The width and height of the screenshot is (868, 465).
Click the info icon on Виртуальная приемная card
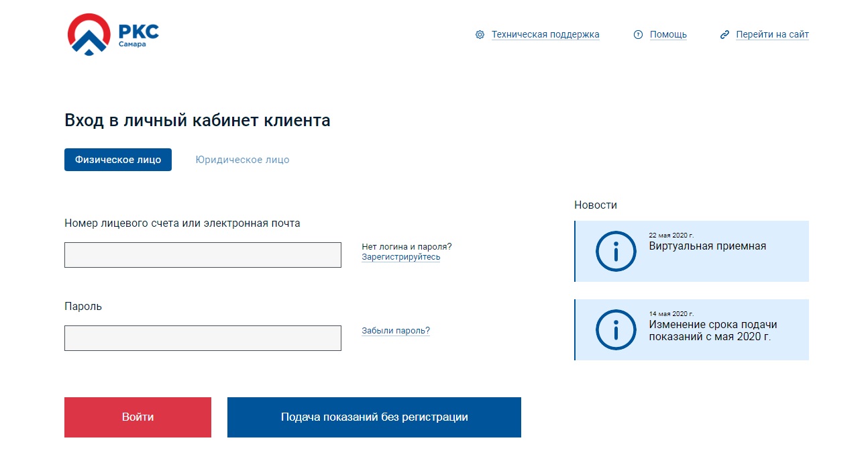[x=616, y=251]
